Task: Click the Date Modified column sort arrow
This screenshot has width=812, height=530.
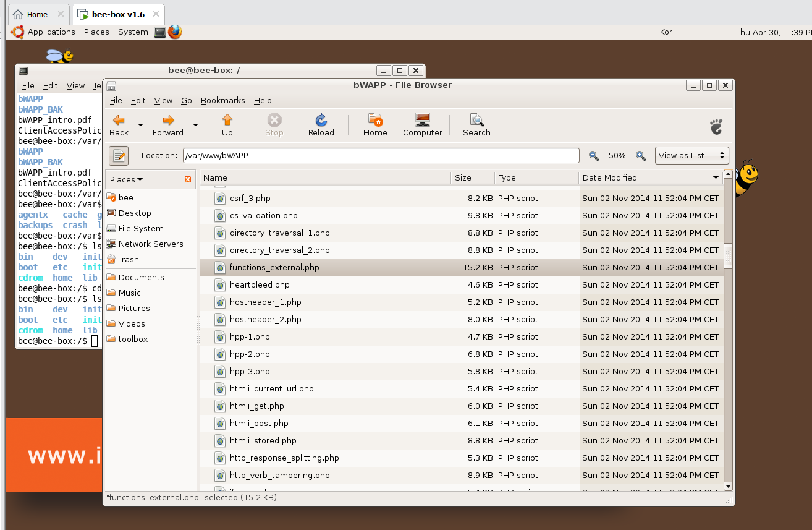Action: [716, 178]
